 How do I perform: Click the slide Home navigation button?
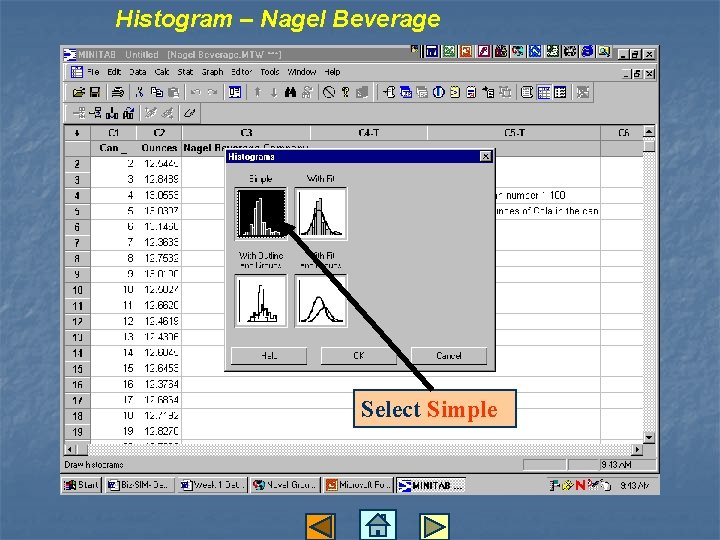click(377, 524)
